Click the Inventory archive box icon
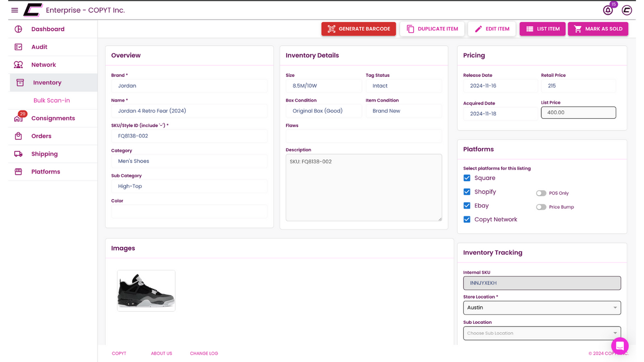The width and height of the screenshot is (644, 362). coord(20,82)
